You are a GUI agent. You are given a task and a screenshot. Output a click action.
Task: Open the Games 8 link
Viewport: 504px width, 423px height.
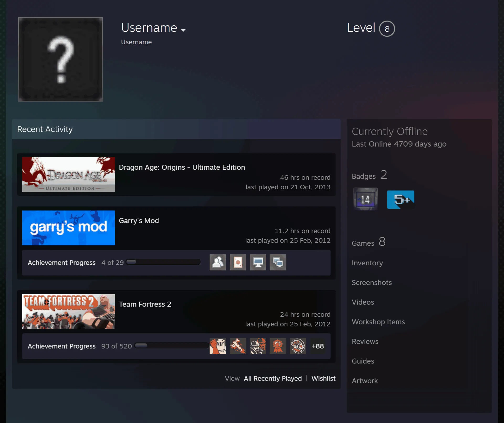point(369,242)
